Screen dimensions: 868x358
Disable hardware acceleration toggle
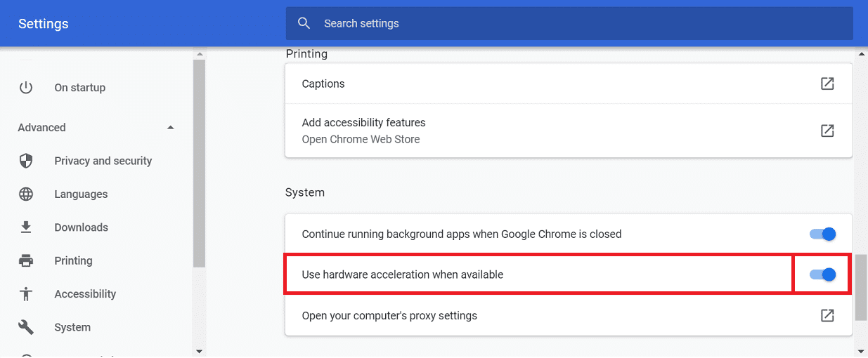(822, 274)
